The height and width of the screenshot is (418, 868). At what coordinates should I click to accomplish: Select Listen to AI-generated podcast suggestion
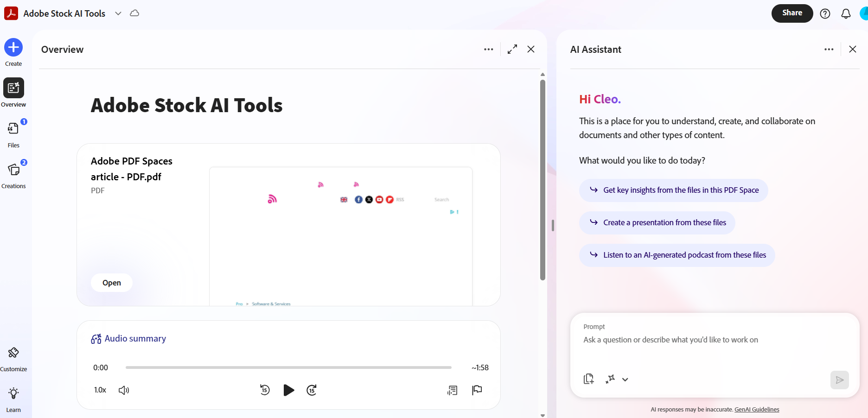tap(677, 255)
